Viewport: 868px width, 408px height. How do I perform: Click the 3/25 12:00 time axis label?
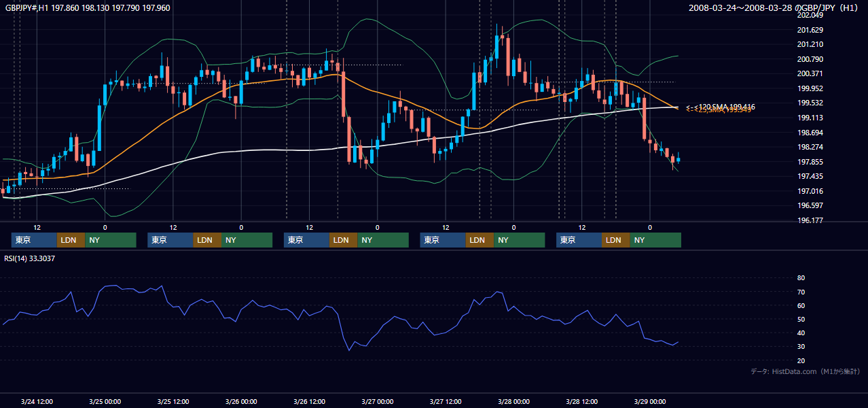[x=173, y=401]
